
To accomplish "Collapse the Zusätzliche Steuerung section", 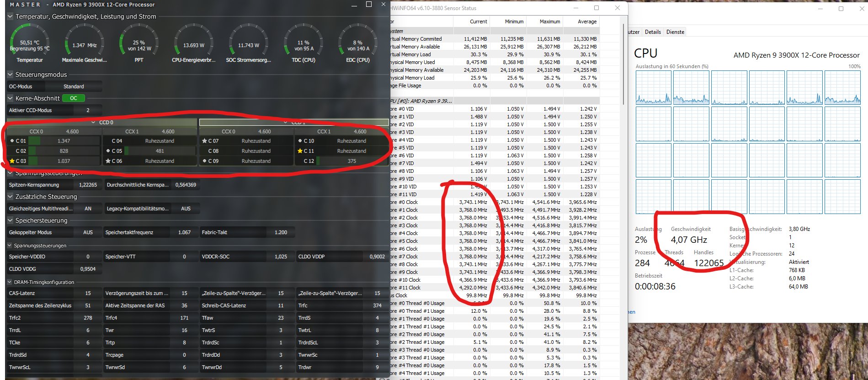I will tap(10, 197).
